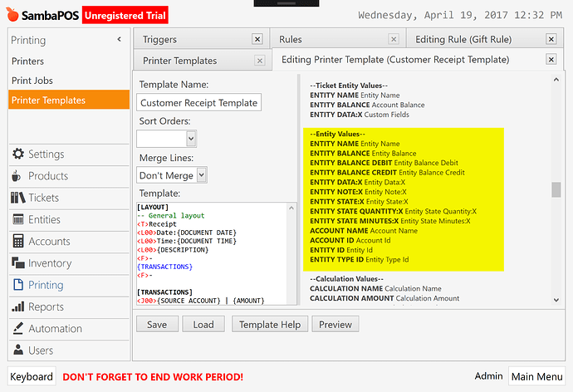Open Inventory via the boxes icon
The height and width of the screenshot is (392, 573).
pos(18,262)
